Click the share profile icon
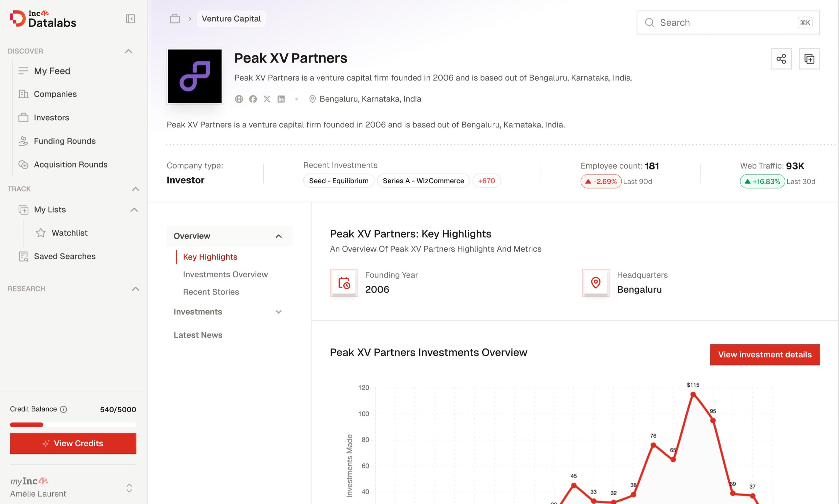This screenshot has width=839, height=504. [781, 59]
